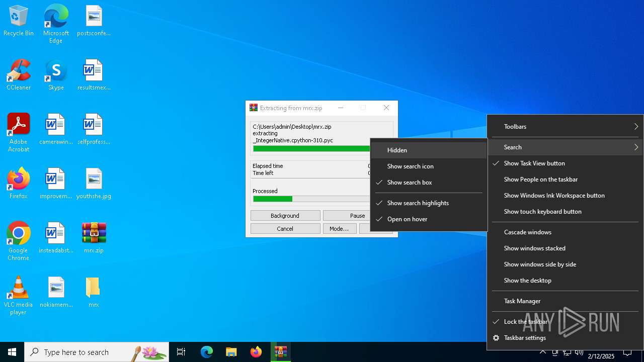Click the Type here to search box

pos(97,352)
